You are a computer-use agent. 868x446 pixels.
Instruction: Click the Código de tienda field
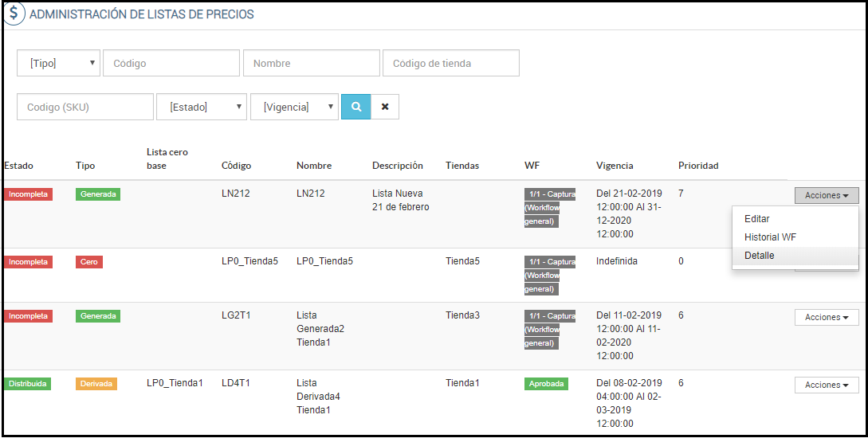click(x=451, y=64)
